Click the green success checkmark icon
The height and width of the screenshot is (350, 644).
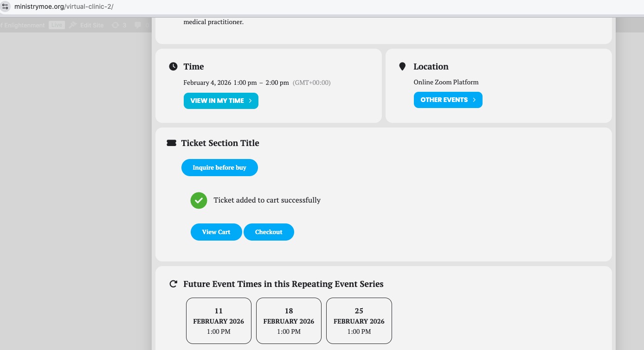click(199, 200)
